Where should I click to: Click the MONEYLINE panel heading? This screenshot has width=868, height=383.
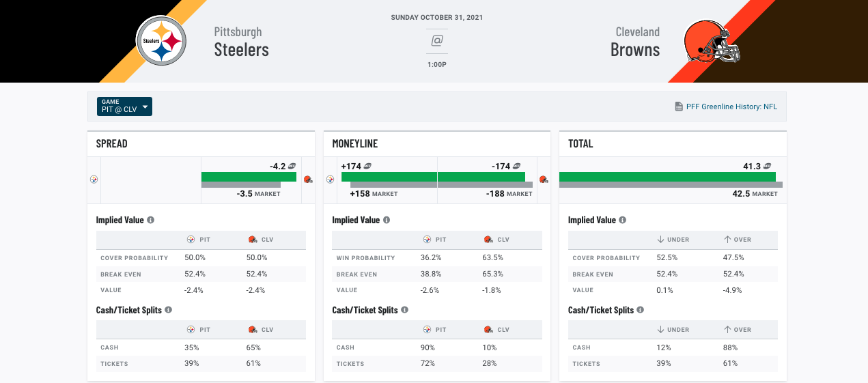point(355,144)
